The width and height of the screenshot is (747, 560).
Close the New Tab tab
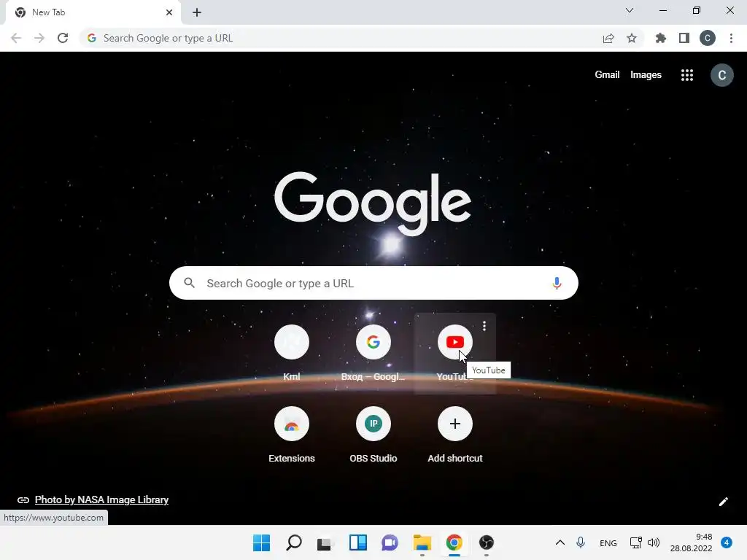(169, 12)
